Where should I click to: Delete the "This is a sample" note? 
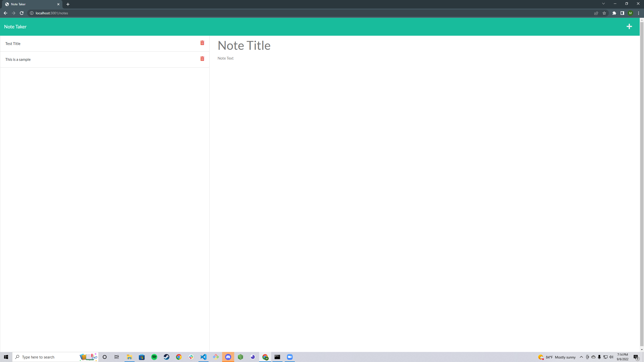click(x=202, y=59)
